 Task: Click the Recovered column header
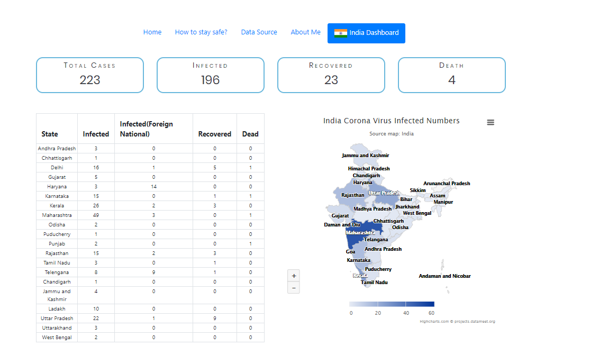(215, 129)
